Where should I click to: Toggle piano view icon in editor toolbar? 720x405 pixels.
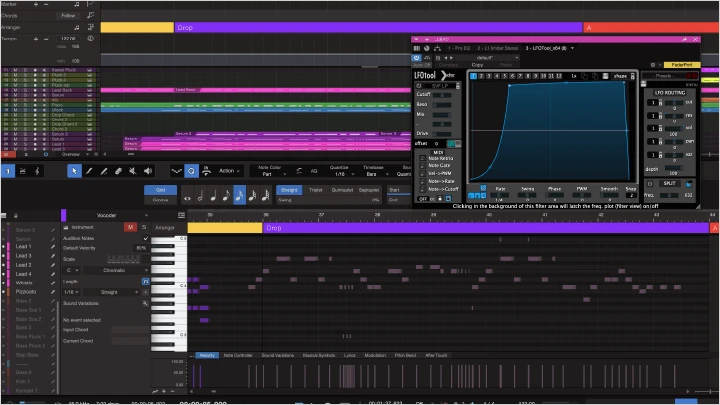[8, 171]
